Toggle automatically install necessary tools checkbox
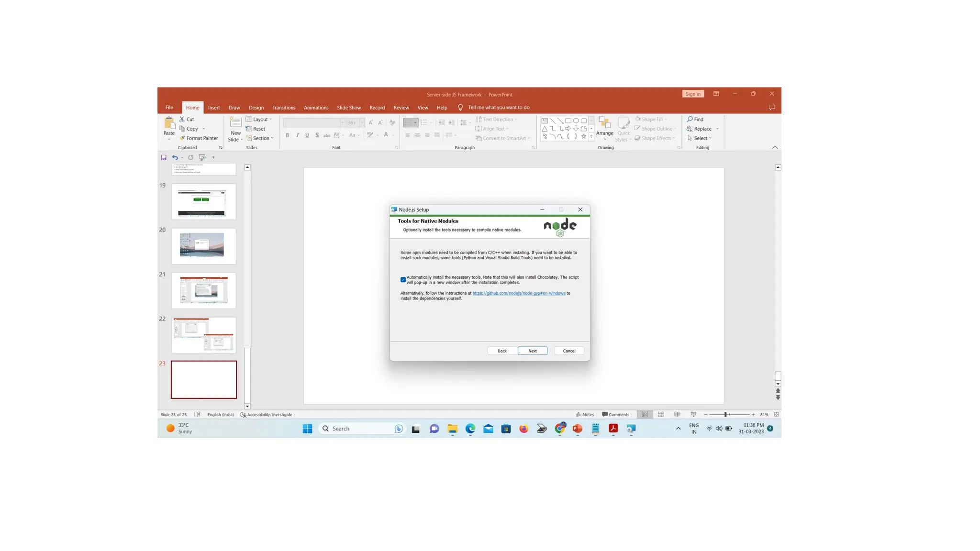 403,280
